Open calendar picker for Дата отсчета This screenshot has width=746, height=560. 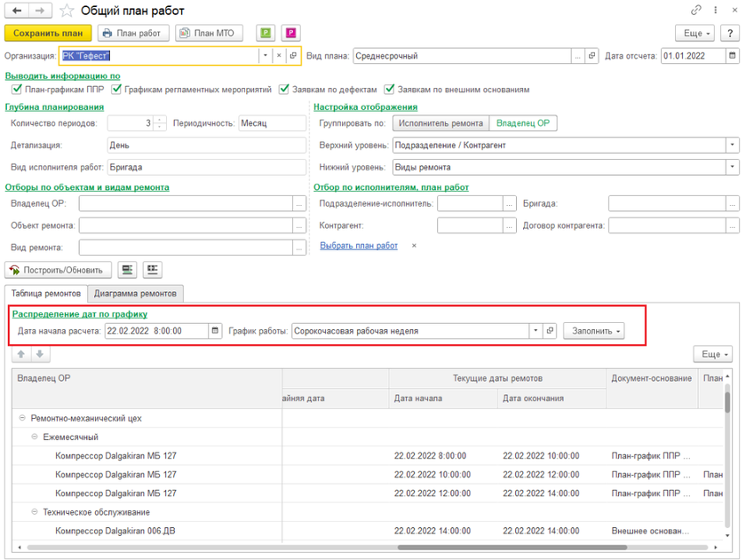tap(733, 56)
